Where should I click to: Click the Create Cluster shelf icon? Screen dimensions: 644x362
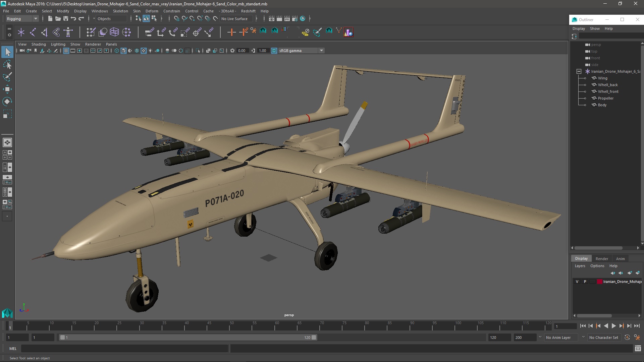click(x=126, y=32)
